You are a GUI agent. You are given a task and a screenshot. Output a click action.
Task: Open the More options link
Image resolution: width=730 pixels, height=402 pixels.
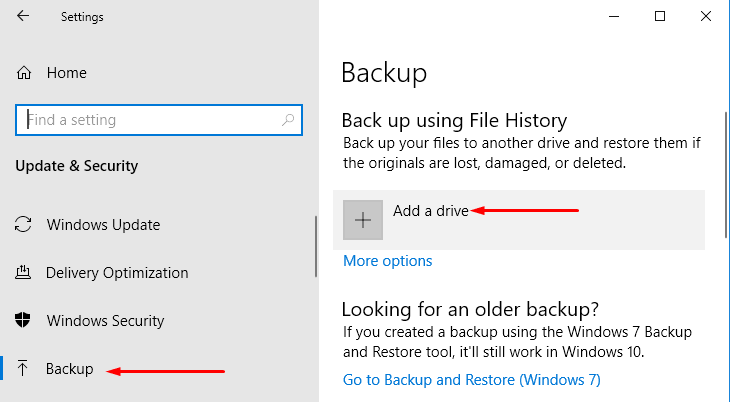click(x=387, y=261)
